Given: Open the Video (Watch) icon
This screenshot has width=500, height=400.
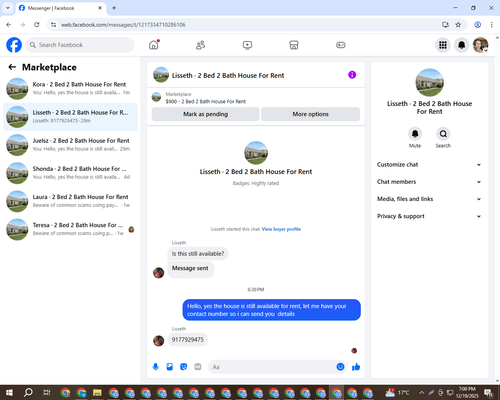Looking at the screenshot, I should 247,45.
